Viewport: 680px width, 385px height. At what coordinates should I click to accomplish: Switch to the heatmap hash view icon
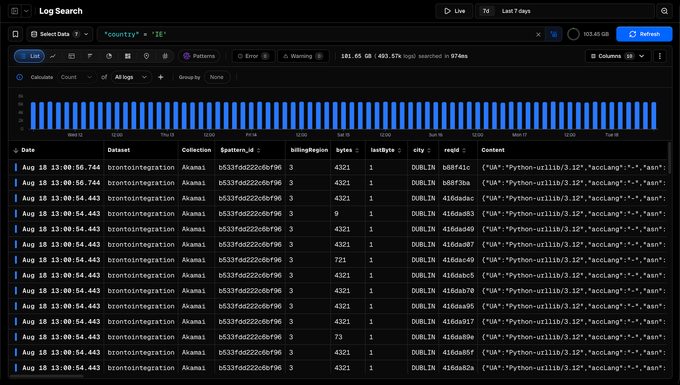pyautogui.click(x=165, y=56)
